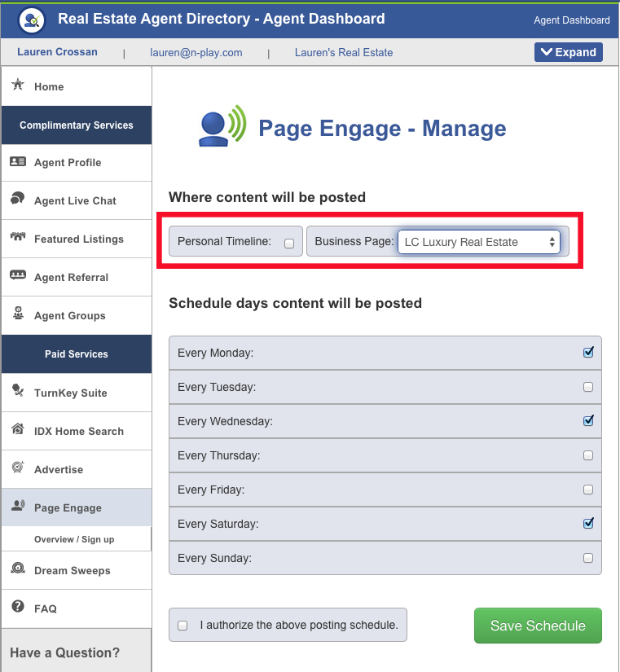Expand the agent header panel
The image size is (620, 672).
568,52
